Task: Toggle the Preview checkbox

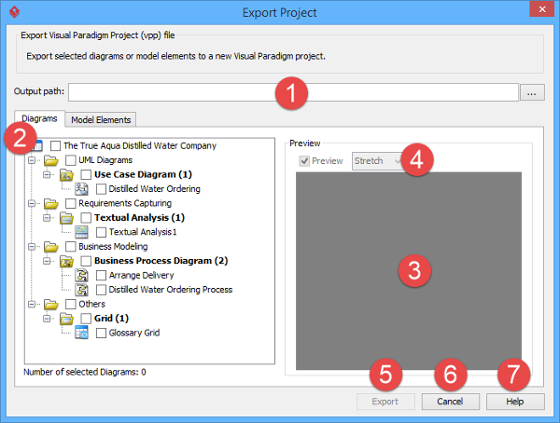Action: pos(304,161)
